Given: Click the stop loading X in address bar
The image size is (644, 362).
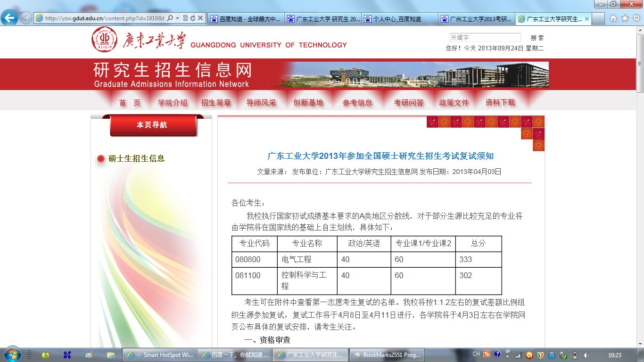Looking at the screenshot, I should click(200, 18).
